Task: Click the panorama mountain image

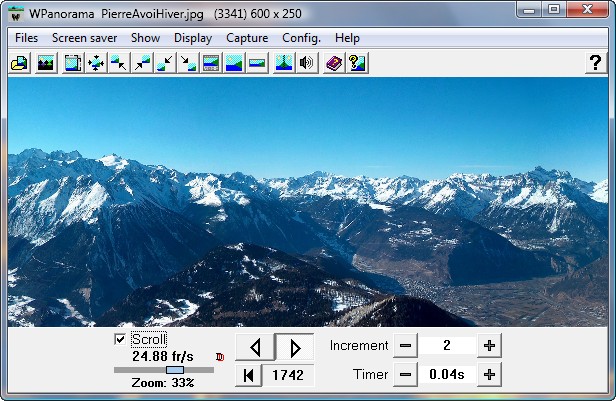Action: pos(308,202)
